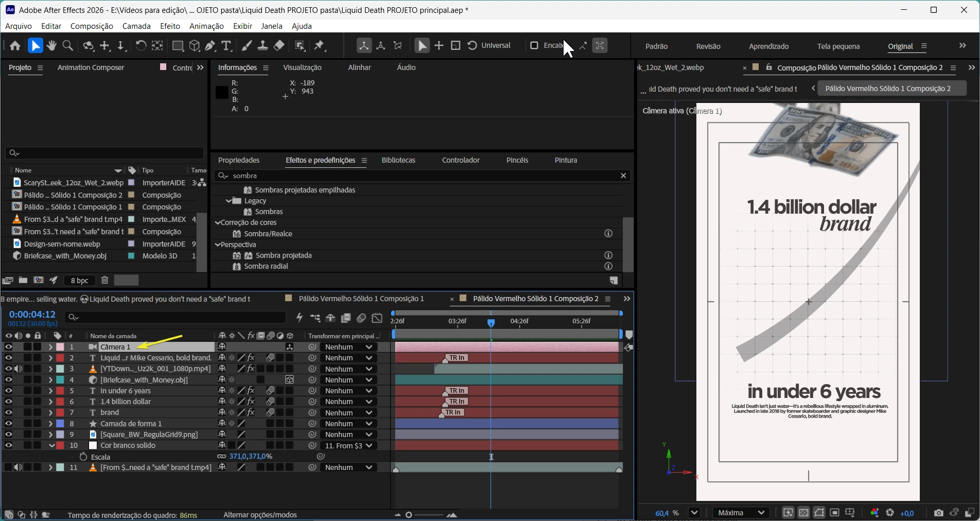Select the Puppet Pin tool
Viewport: 980px width, 521px height.
tap(320, 46)
